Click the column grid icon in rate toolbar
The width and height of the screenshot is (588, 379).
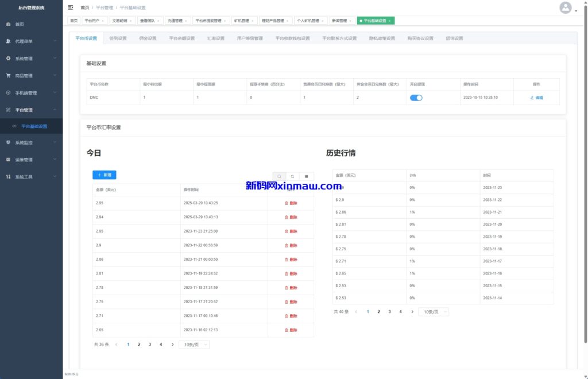click(307, 176)
